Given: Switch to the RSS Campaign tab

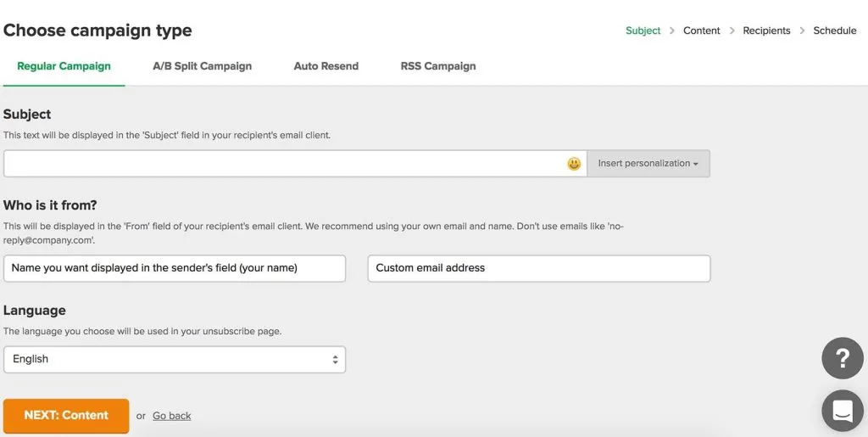Looking at the screenshot, I should coord(438,66).
